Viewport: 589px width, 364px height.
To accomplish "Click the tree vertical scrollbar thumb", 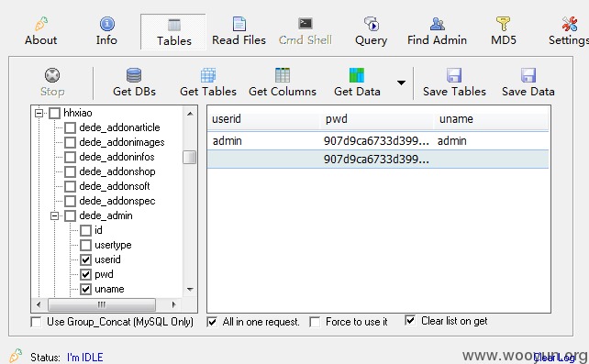I will (190, 157).
